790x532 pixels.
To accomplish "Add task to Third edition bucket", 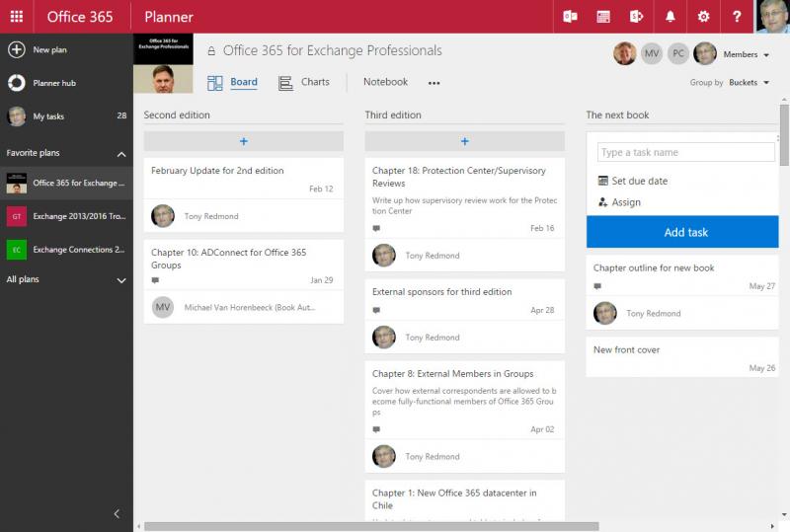I will click(464, 141).
